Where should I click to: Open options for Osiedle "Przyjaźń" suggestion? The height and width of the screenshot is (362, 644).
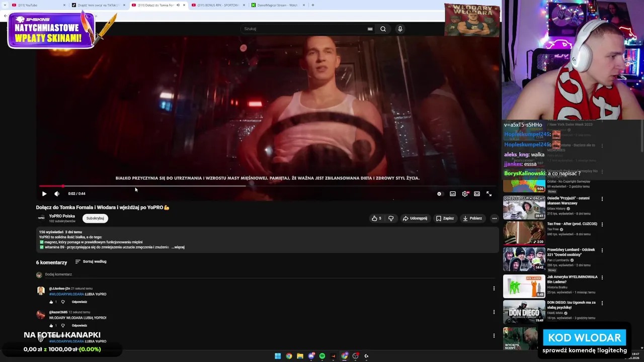(602, 199)
